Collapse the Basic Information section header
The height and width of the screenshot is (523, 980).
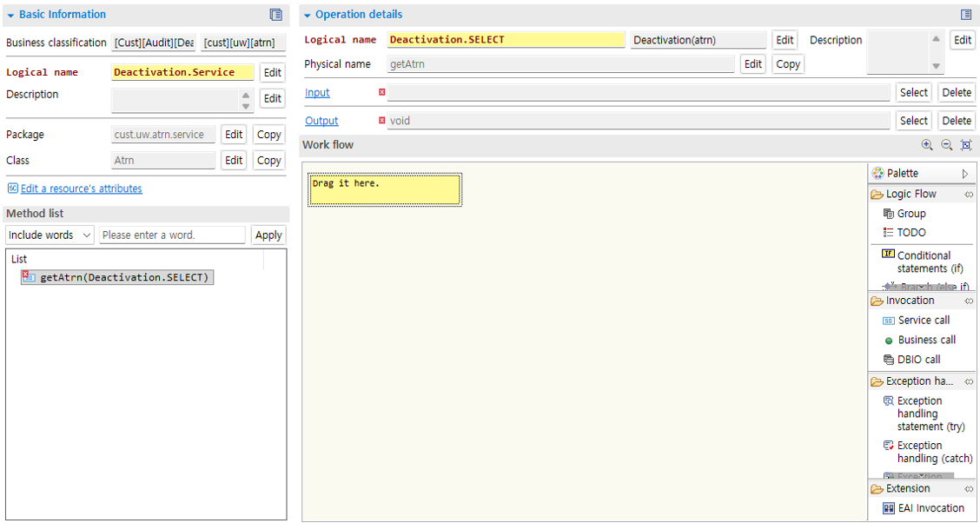pyautogui.click(x=10, y=14)
